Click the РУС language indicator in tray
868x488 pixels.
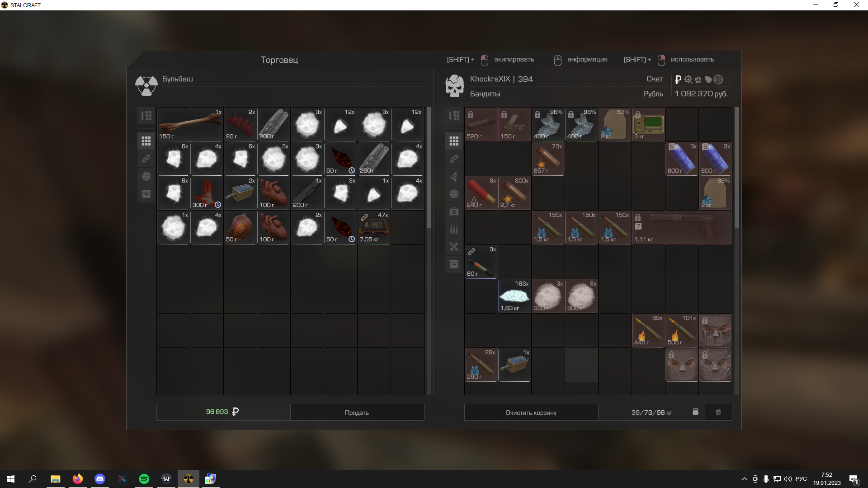[x=801, y=479]
